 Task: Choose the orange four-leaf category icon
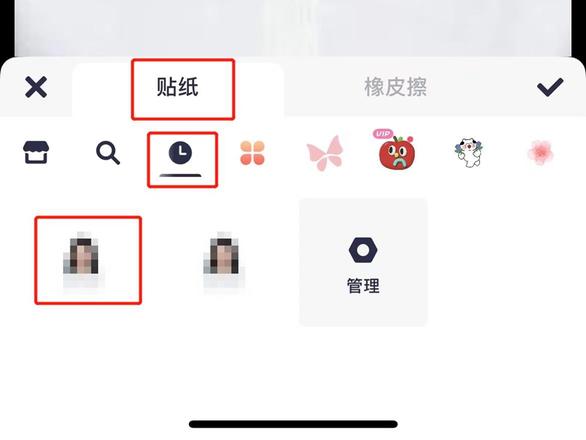pyautogui.click(x=252, y=153)
